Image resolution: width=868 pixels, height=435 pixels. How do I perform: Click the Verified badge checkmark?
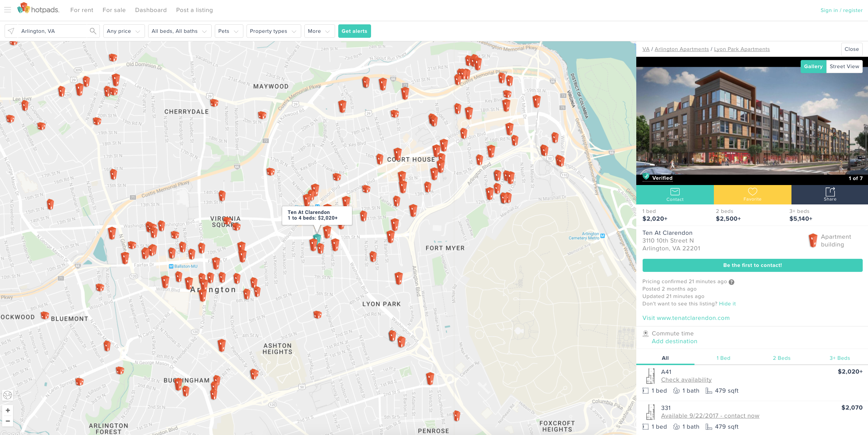646,176
